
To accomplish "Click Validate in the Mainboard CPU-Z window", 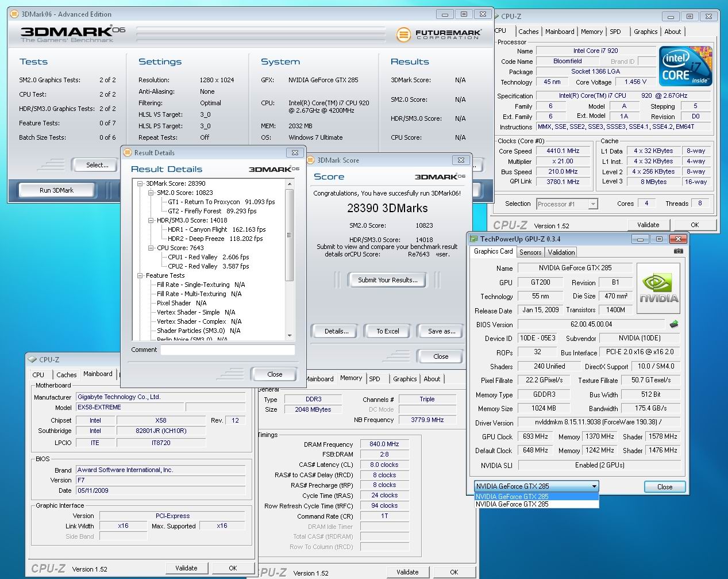I will click(x=186, y=568).
